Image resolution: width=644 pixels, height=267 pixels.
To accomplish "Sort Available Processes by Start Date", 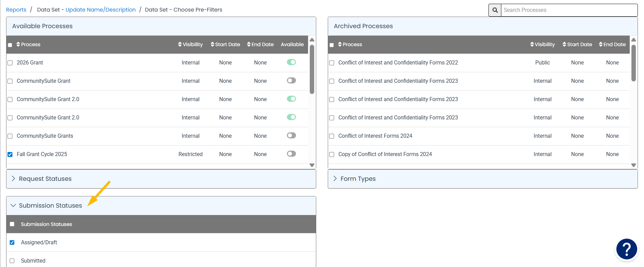I will coord(225,44).
